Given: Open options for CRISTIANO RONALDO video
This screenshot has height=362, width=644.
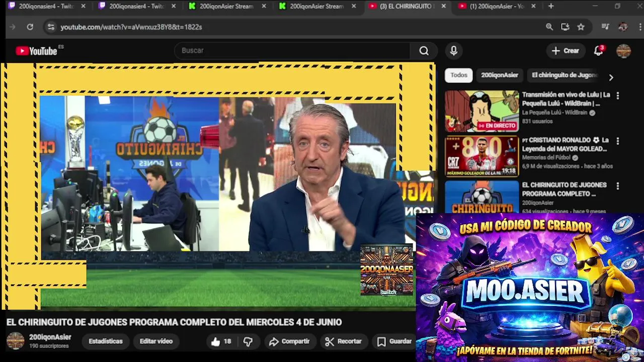Looking at the screenshot, I should 618,141.
